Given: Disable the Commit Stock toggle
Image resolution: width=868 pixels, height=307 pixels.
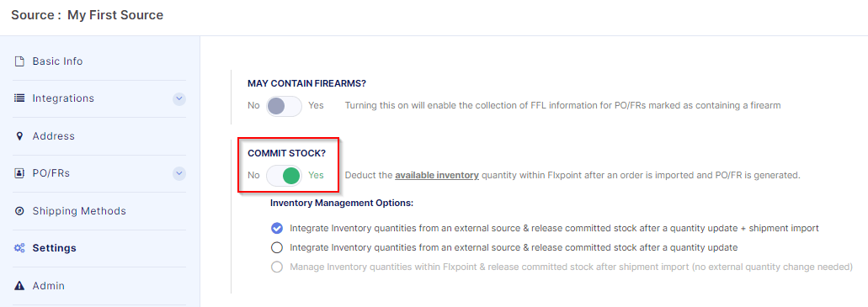Looking at the screenshot, I should [284, 176].
